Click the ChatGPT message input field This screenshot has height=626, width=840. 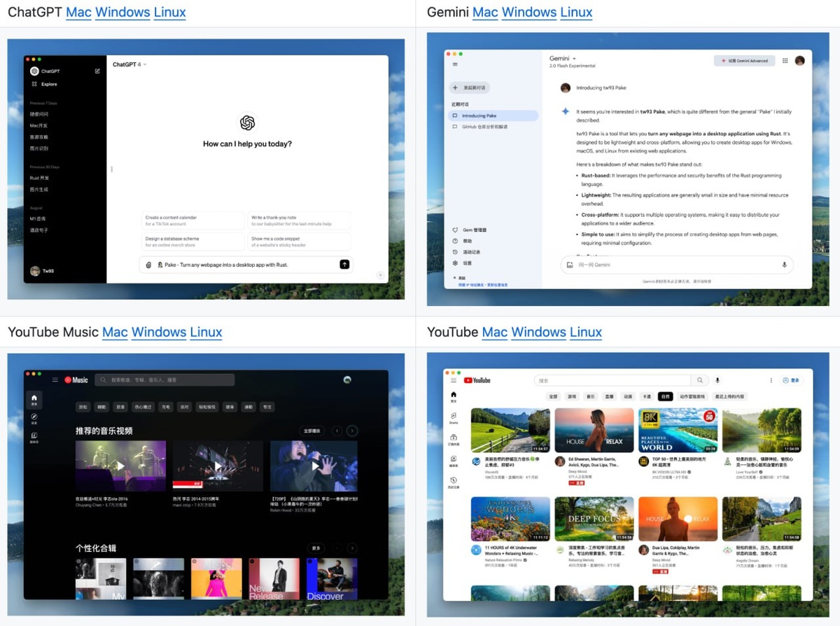tap(246, 265)
